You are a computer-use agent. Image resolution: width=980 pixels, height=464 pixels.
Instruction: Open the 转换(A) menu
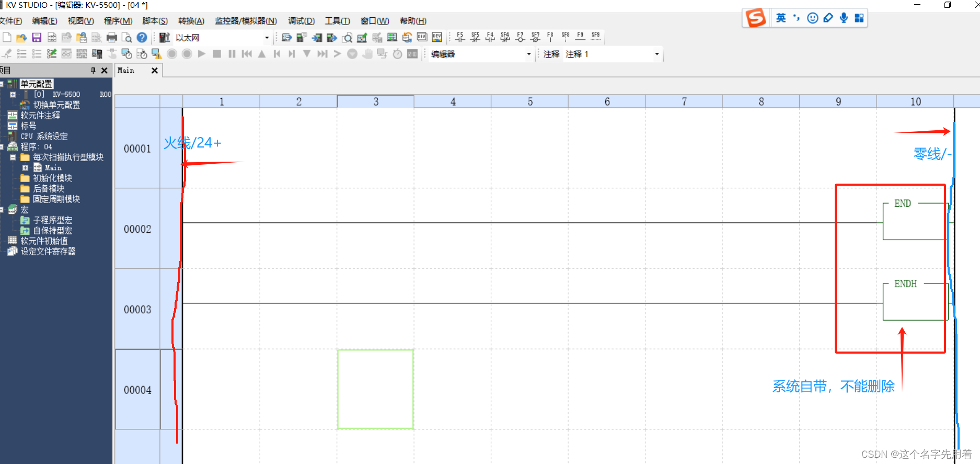click(191, 21)
